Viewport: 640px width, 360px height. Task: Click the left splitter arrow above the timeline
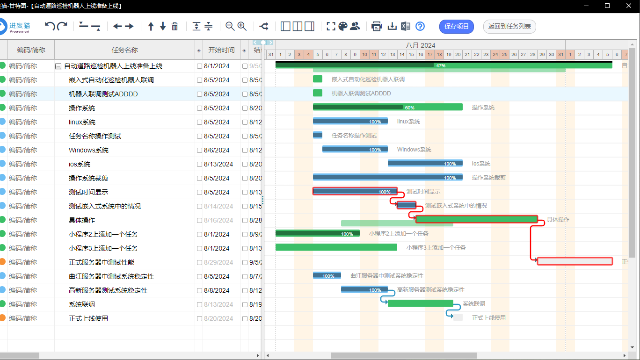[x=256, y=42]
